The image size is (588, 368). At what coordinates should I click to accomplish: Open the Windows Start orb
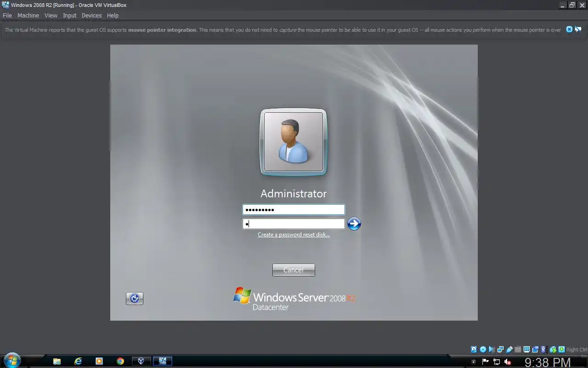[x=11, y=361]
